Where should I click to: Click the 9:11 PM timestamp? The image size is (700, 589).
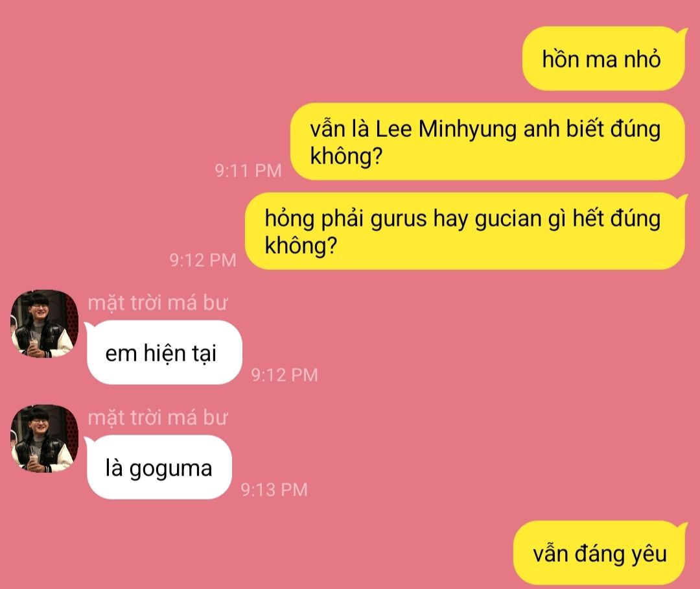click(x=248, y=170)
